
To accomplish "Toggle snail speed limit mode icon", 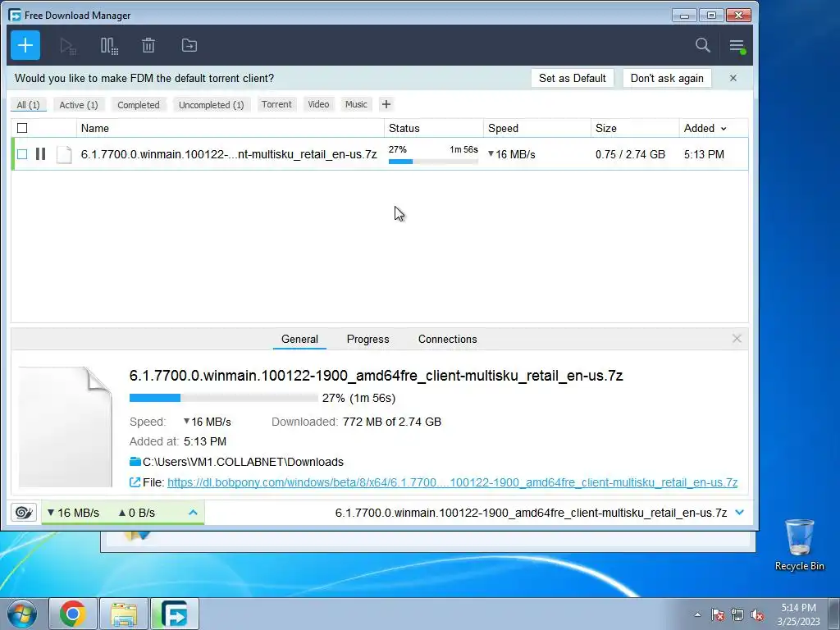I will click(x=24, y=513).
